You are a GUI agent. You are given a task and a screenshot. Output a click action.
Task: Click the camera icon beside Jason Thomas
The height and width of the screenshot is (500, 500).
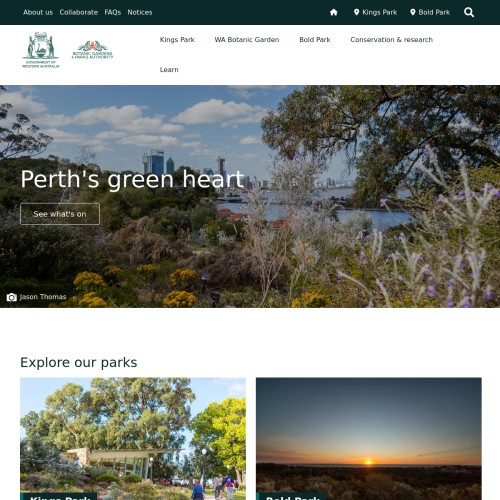[x=11, y=297]
